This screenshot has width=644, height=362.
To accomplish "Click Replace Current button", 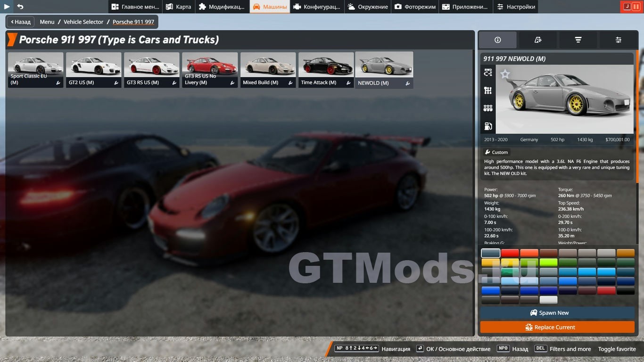I will tap(557, 327).
